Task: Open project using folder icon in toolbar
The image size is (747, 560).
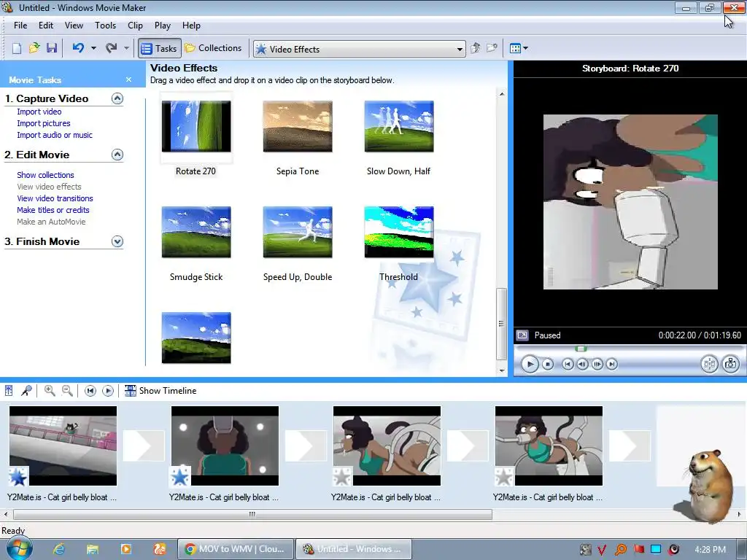Action: coord(34,48)
